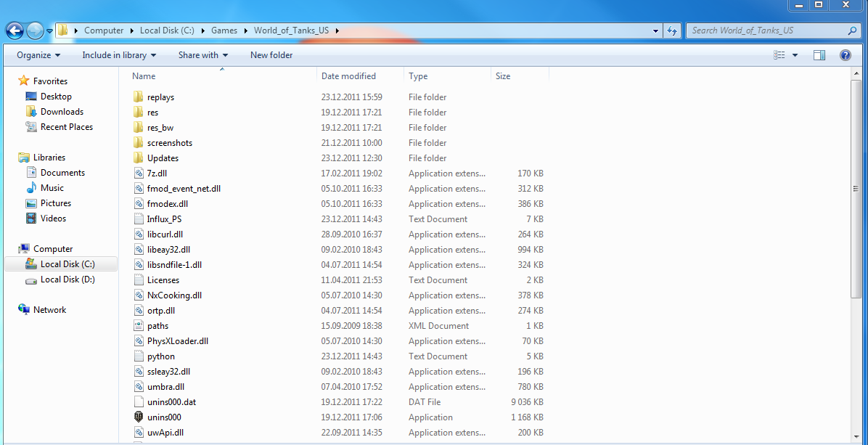Select file name libsndfile-1.dll
868x445 pixels.
pyautogui.click(x=174, y=264)
